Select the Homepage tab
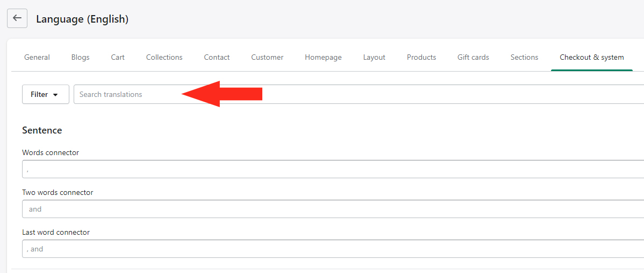 click(323, 57)
